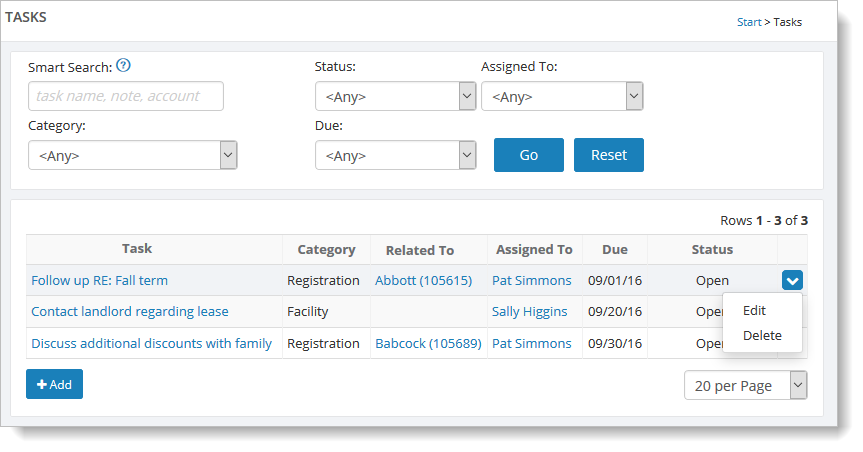Open the Follow up RE: Fall term task
Screen dimensions: 863x452
(x=99, y=281)
